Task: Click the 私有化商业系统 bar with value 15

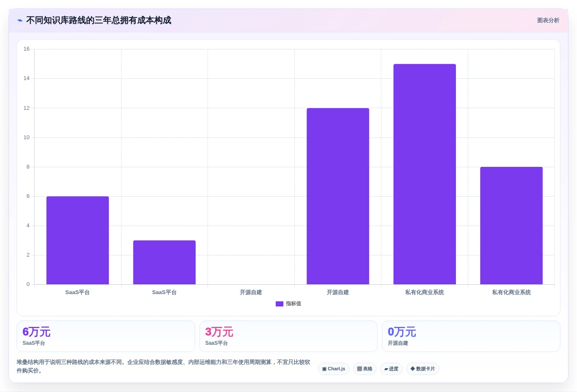Action: click(x=425, y=174)
